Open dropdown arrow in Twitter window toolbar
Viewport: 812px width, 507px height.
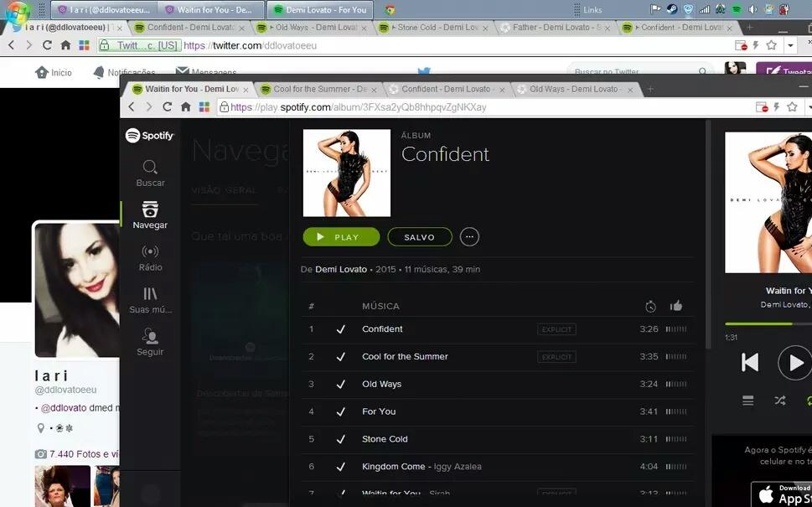click(x=790, y=45)
